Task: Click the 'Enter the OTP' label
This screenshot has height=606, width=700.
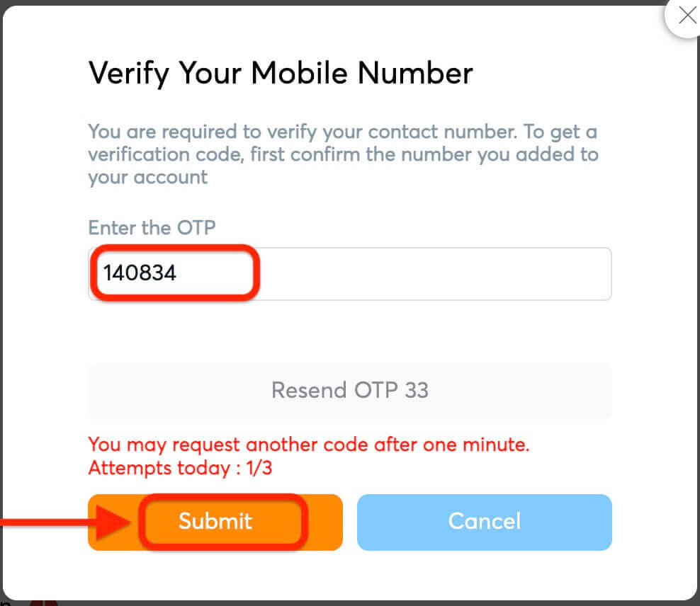Action: (x=152, y=227)
